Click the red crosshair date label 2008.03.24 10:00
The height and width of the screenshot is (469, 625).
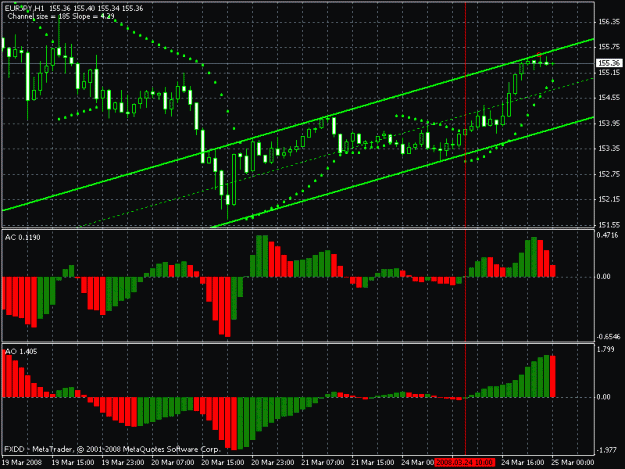[465, 462]
